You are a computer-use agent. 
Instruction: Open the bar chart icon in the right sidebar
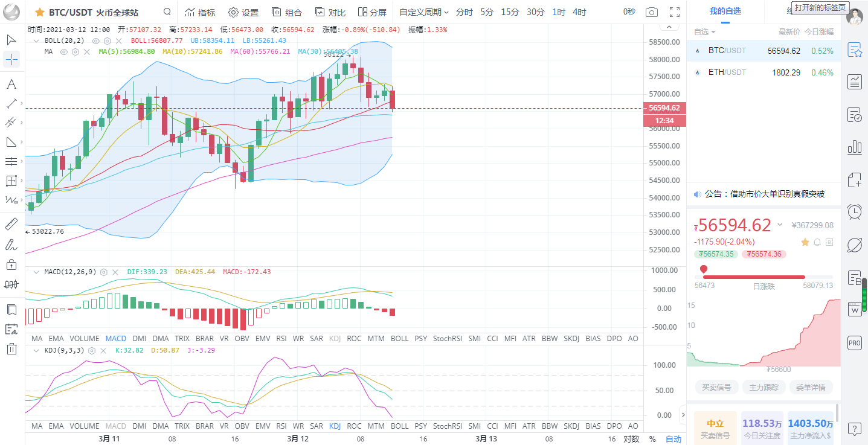tap(855, 147)
